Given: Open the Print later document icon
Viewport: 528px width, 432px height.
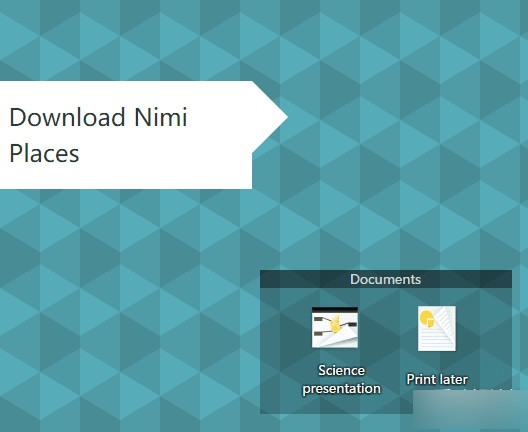Looking at the screenshot, I should (437, 329).
